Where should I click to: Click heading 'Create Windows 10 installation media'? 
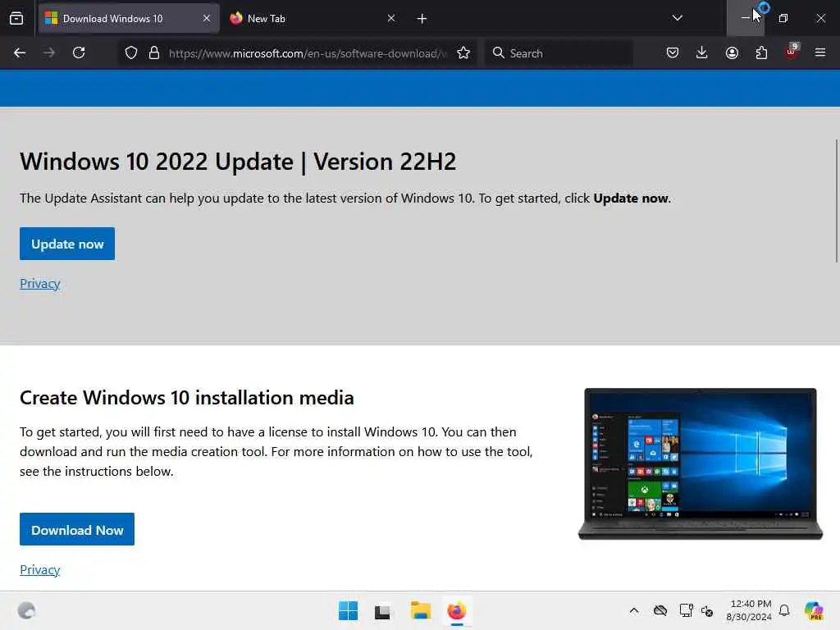pyautogui.click(x=187, y=398)
